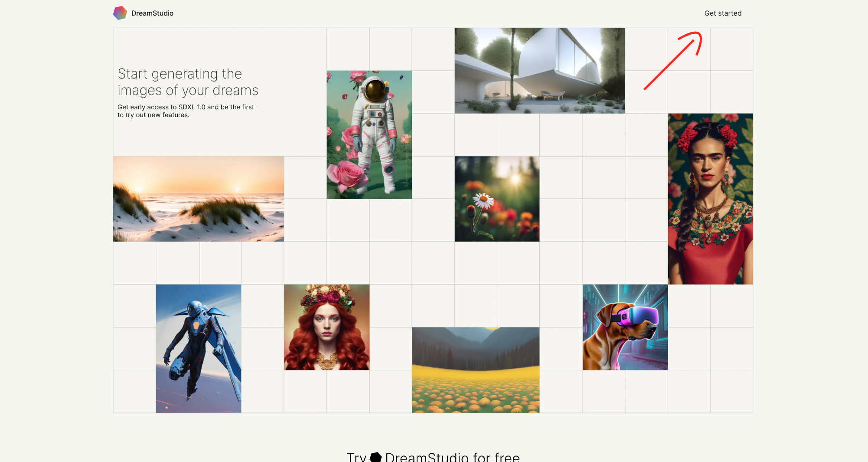Click the heading Start generating the images
Screen dimensions: 868x462
(x=188, y=82)
